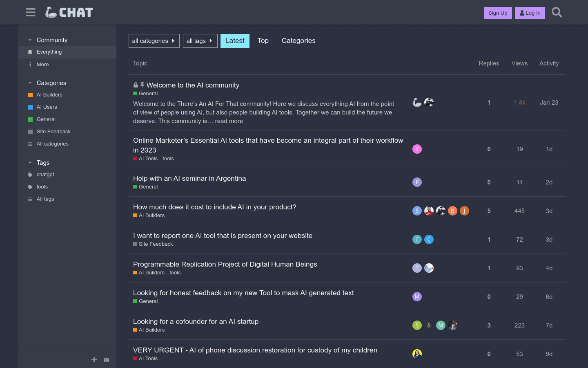This screenshot has height=368, width=588.
Task: Click the orange AI Builders category swatch
Action: [x=30, y=95]
